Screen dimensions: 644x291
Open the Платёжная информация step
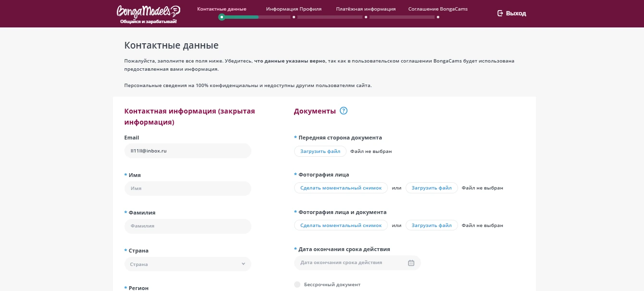click(366, 9)
